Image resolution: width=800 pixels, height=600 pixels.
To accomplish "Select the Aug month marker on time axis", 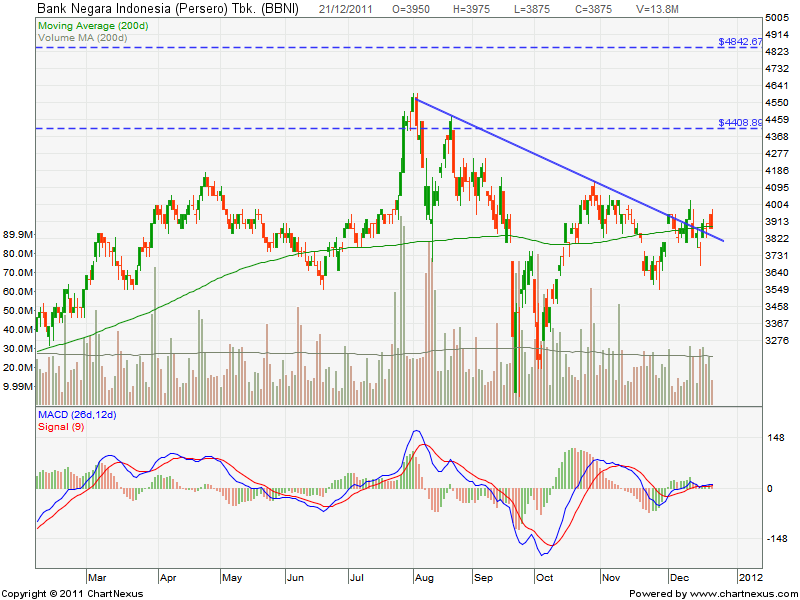I will [422, 577].
